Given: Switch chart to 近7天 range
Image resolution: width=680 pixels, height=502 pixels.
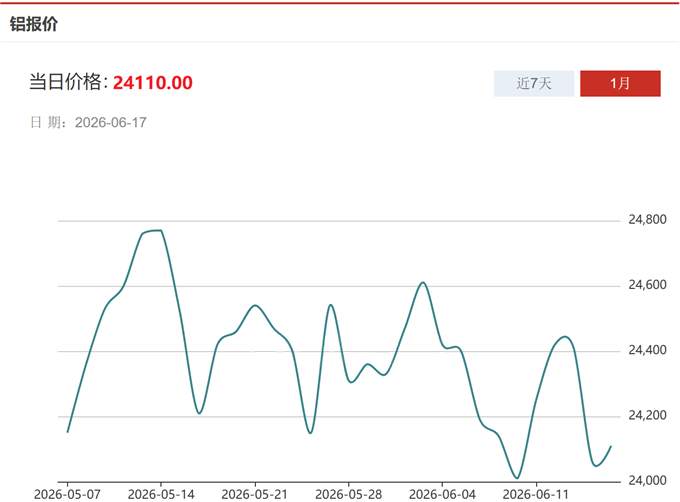Looking at the screenshot, I should click(x=534, y=83).
